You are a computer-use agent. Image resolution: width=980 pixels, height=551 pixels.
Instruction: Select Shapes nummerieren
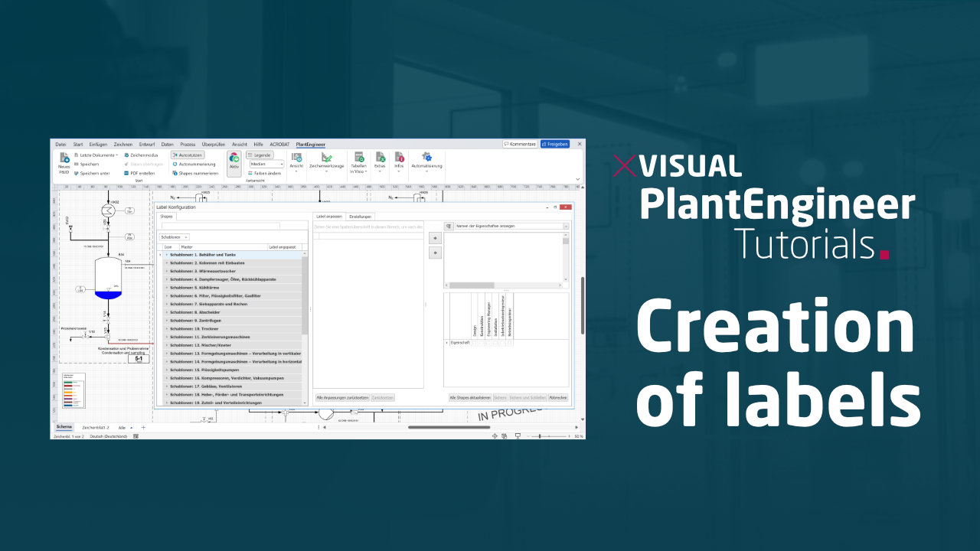(x=195, y=173)
